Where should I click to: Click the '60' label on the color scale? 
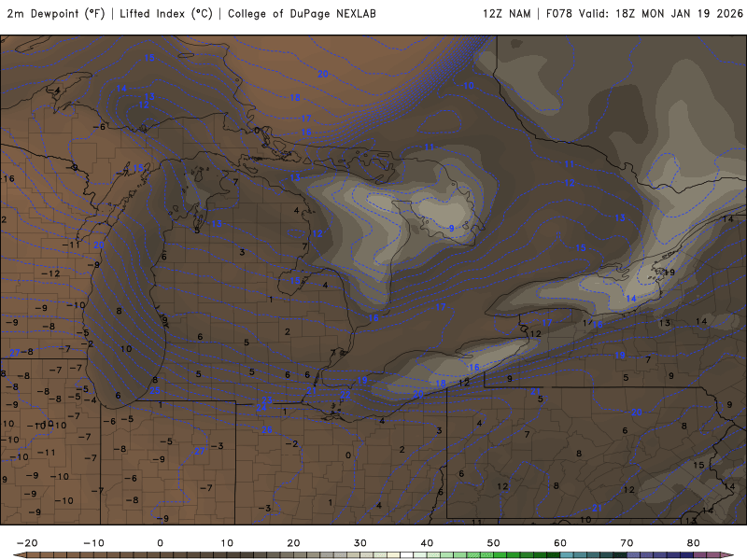[560, 543]
